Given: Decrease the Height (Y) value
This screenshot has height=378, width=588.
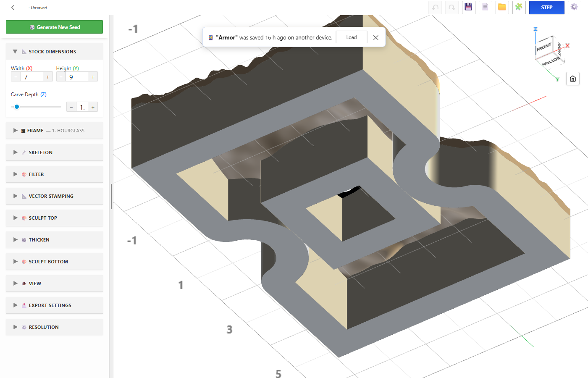Looking at the screenshot, I should [x=61, y=77].
